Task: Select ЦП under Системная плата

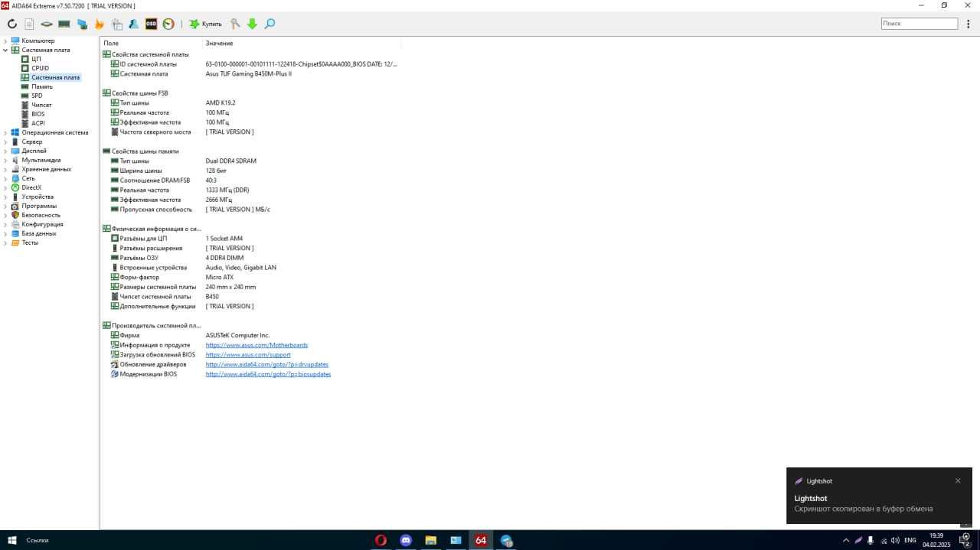Action: (x=36, y=59)
